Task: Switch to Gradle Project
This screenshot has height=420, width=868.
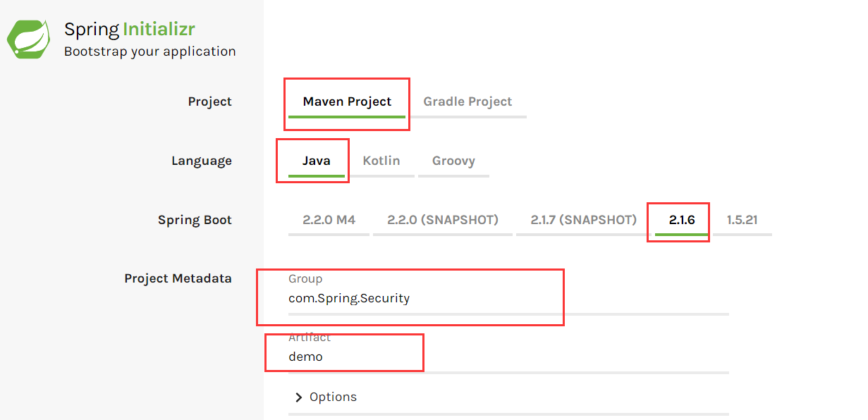Action: (x=467, y=102)
